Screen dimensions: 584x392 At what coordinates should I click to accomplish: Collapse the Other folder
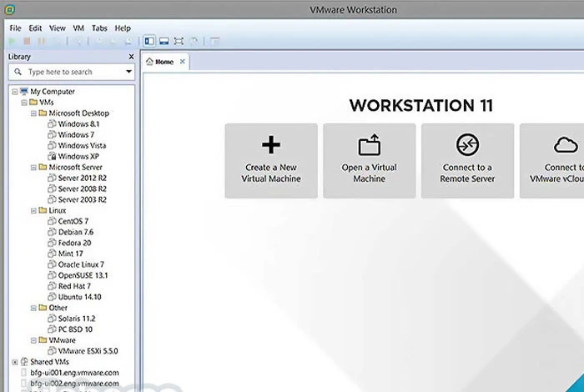coord(33,308)
